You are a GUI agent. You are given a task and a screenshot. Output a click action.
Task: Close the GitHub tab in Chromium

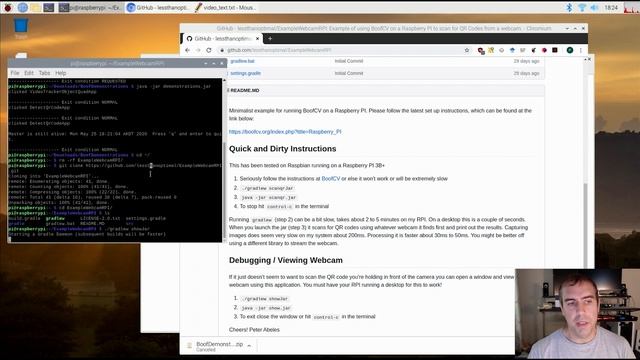click(257, 38)
